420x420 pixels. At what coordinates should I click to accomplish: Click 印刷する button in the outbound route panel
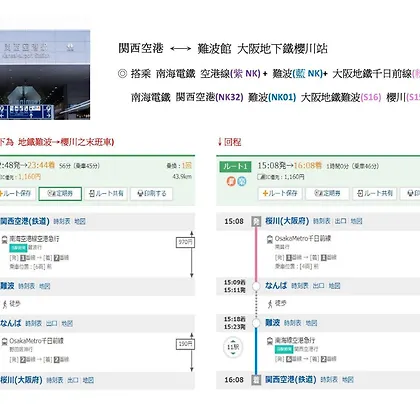pos(152,194)
